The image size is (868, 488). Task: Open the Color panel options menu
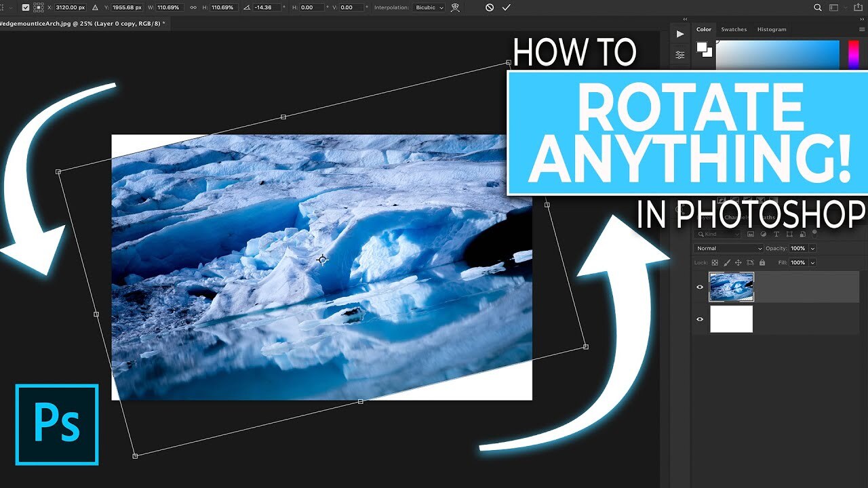[861, 29]
